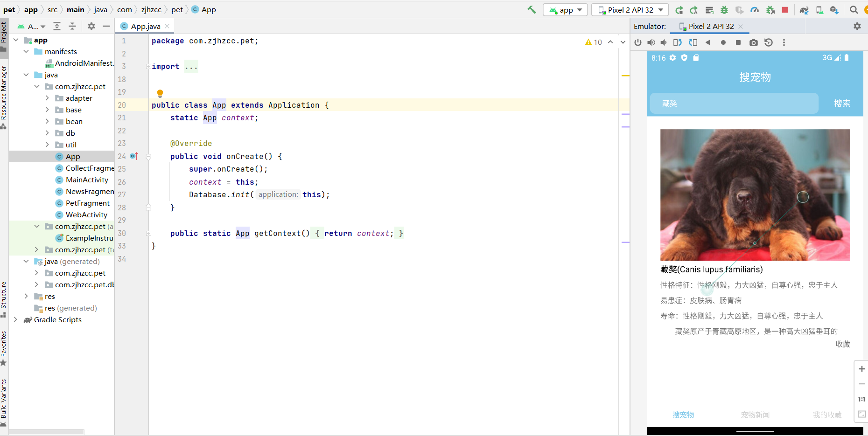Click the 10 warnings indicator
868x436 pixels.
594,42
